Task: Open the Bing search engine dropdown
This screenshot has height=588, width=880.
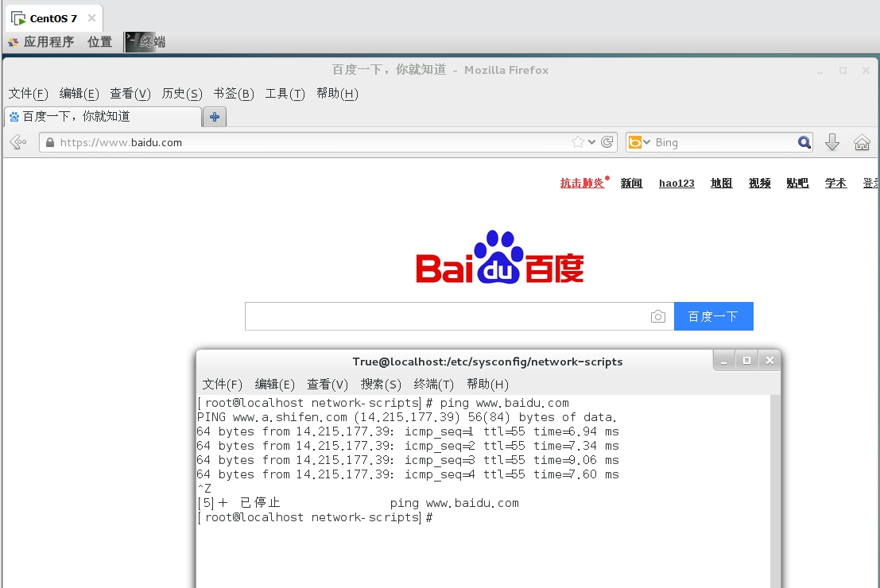Action: (639, 142)
